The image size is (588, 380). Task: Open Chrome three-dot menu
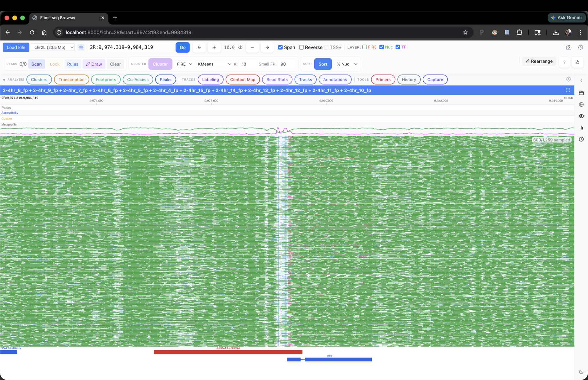[x=580, y=32]
